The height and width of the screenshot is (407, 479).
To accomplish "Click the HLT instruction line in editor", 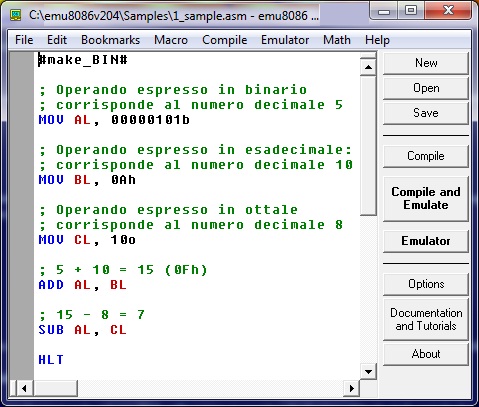I will pos(51,360).
